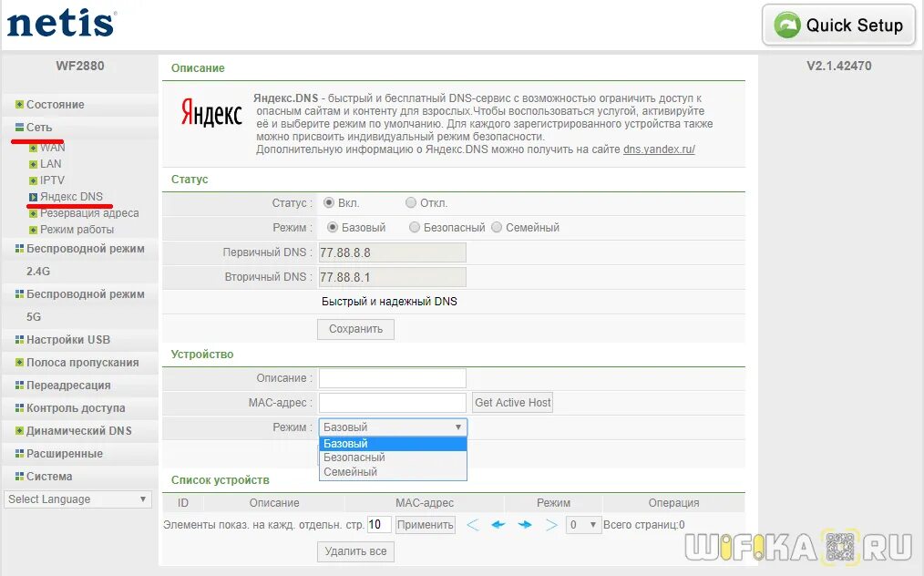The width and height of the screenshot is (924, 576).
Task: Select Базовый mode radio button
Action: [333, 227]
